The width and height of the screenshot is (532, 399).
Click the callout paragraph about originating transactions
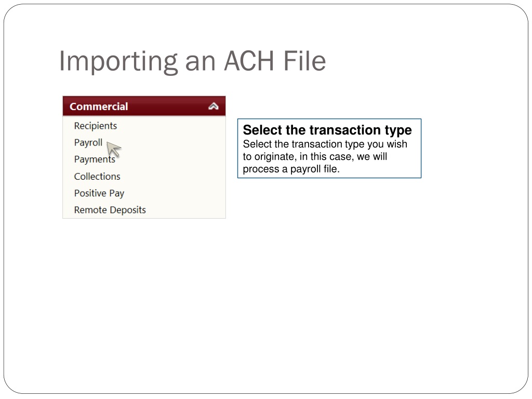(325, 156)
